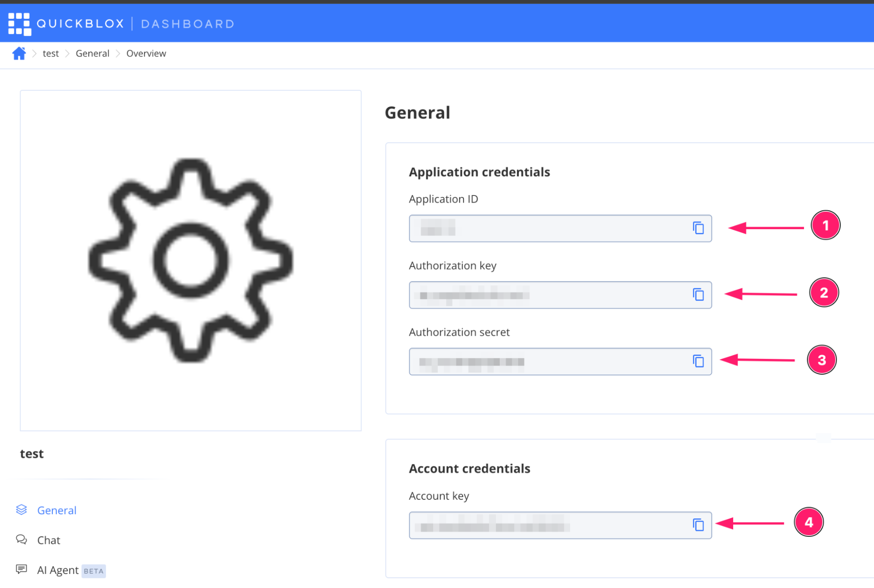
Task: Copy the Account key value
Action: point(698,525)
